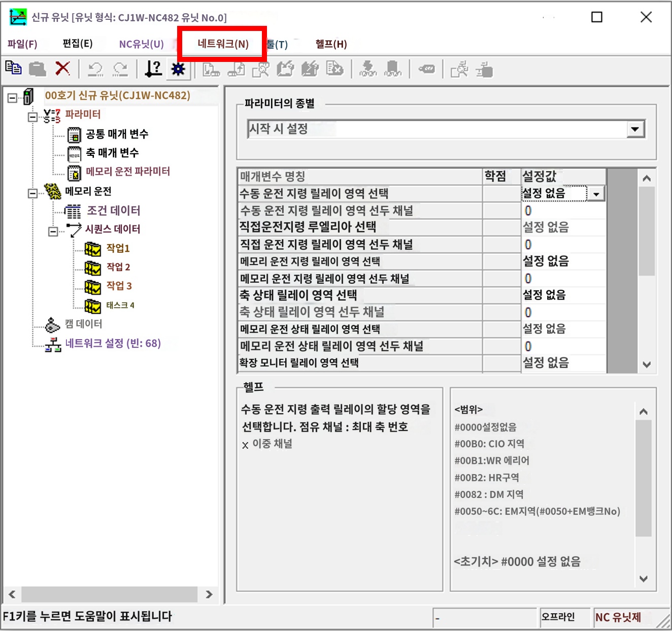
Task: Click the grayed document-with-X toolbar icon
Action: click(x=334, y=69)
